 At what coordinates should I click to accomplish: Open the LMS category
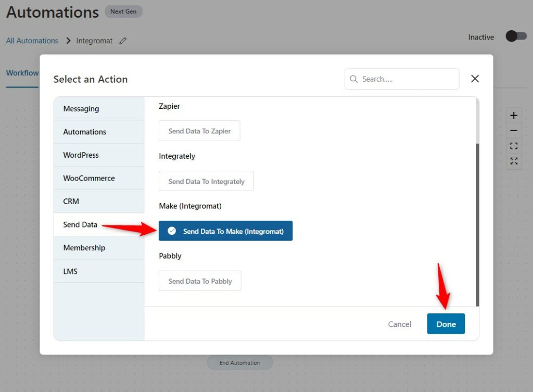coord(99,271)
